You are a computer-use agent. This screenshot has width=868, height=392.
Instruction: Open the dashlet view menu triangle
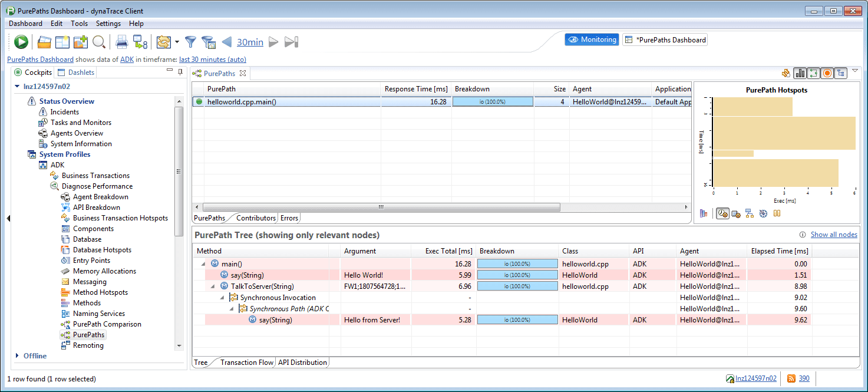(x=855, y=71)
